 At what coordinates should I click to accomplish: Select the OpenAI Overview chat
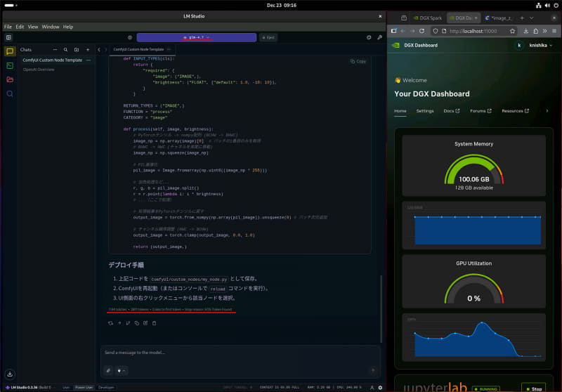[x=39, y=70]
